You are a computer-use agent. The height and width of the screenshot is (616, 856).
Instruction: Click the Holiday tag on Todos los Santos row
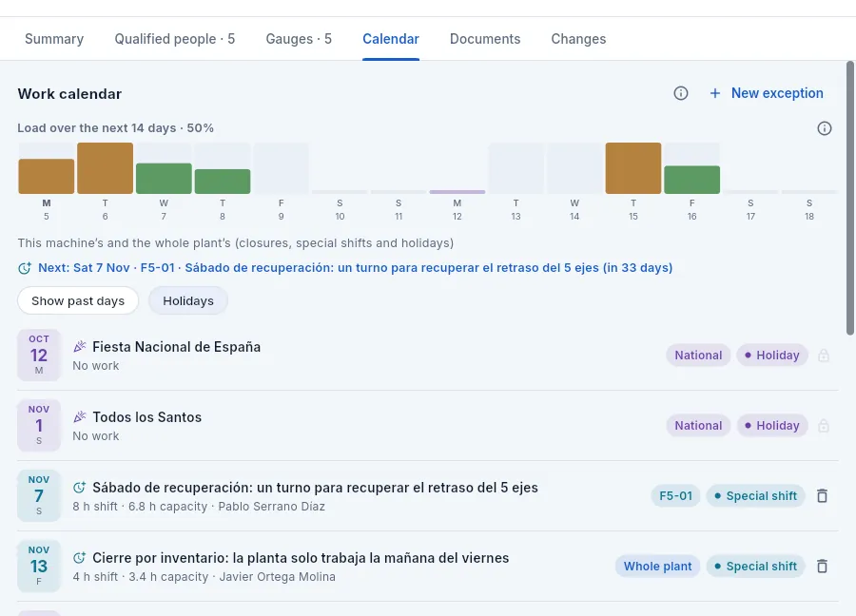click(x=772, y=426)
